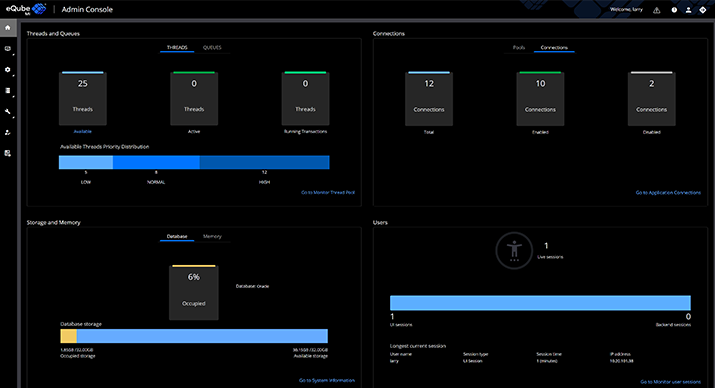Select the THREADS tab
This screenshot has width=715, height=388.
click(177, 47)
